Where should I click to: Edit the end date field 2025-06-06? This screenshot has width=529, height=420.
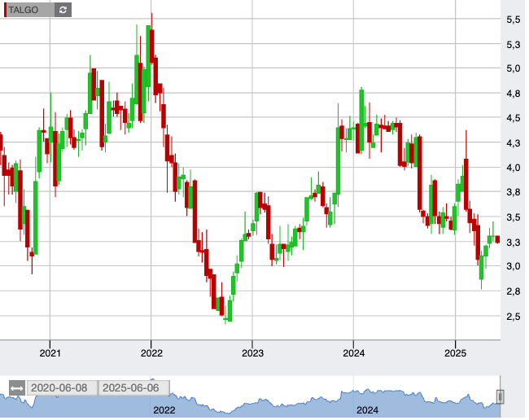pyautogui.click(x=133, y=388)
